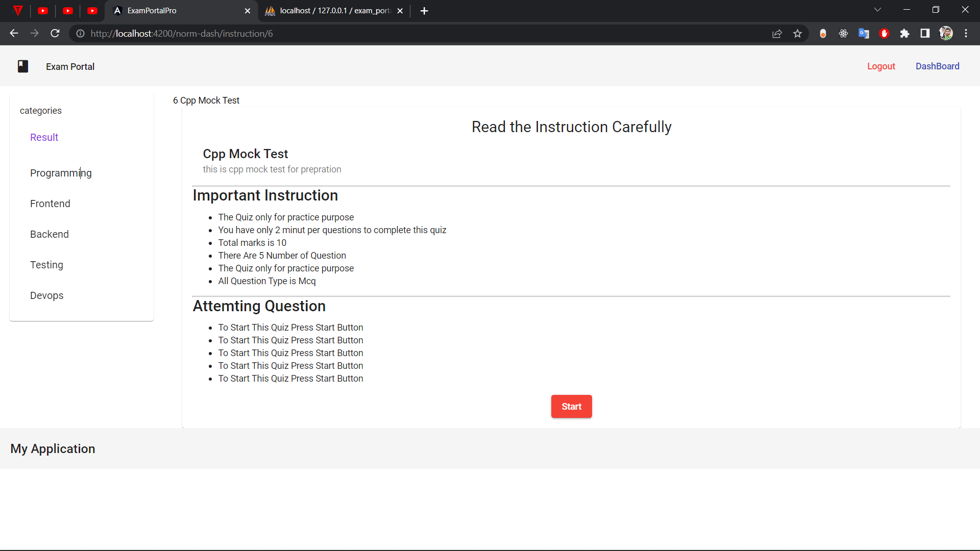Screen dimensions: 980x551
Task: Click the Exam Portal book logo icon
Action: [23, 66]
